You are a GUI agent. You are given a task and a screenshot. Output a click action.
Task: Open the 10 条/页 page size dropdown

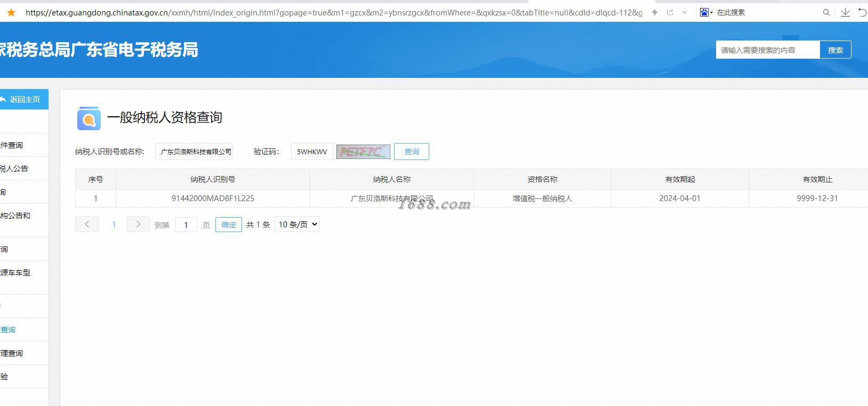[x=297, y=225]
